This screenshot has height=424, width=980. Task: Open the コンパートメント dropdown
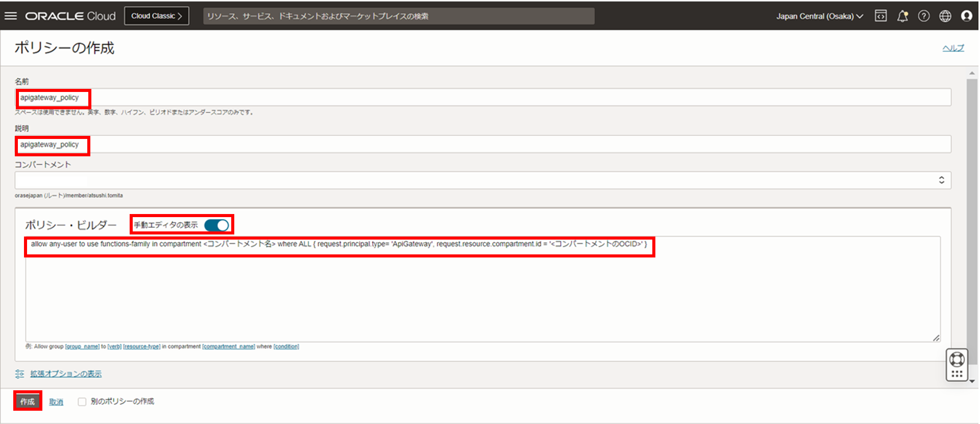point(483,180)
